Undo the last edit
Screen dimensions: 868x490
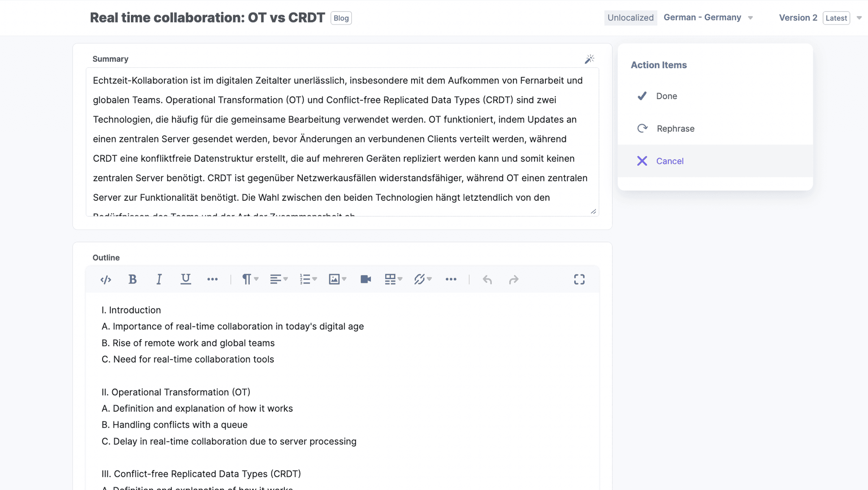click(487, 280)
